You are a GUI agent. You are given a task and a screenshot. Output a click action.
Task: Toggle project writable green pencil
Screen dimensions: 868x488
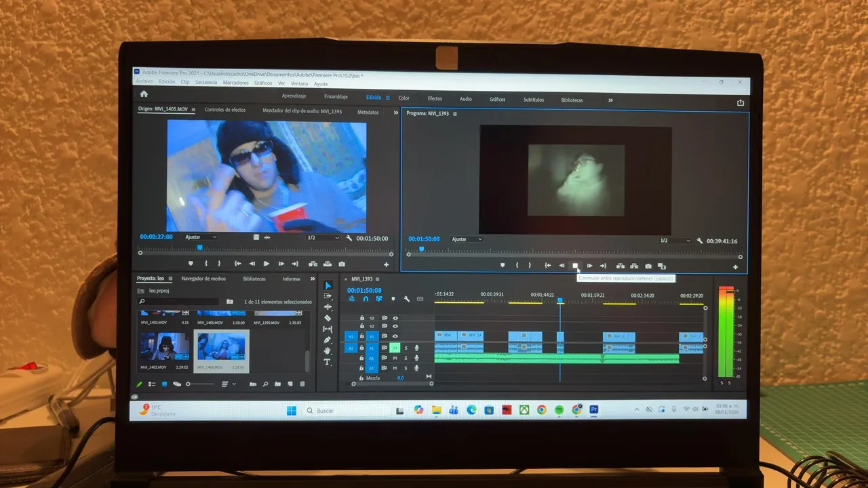click(140, 384)
